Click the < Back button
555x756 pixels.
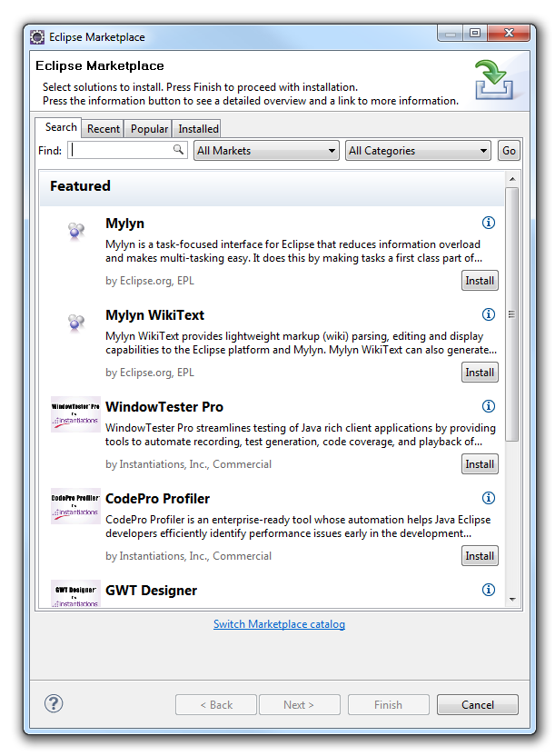click(x=216, y=704)
